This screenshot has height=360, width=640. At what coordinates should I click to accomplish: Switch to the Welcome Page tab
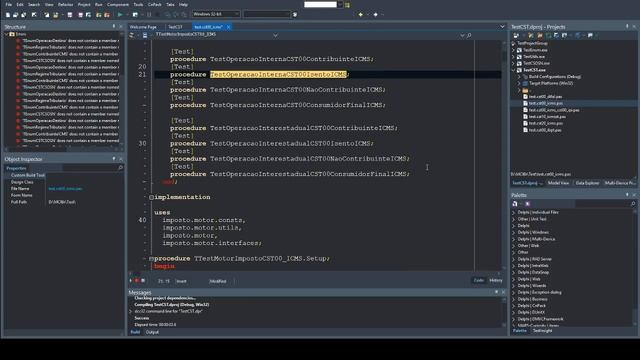[x=143, y=27]
